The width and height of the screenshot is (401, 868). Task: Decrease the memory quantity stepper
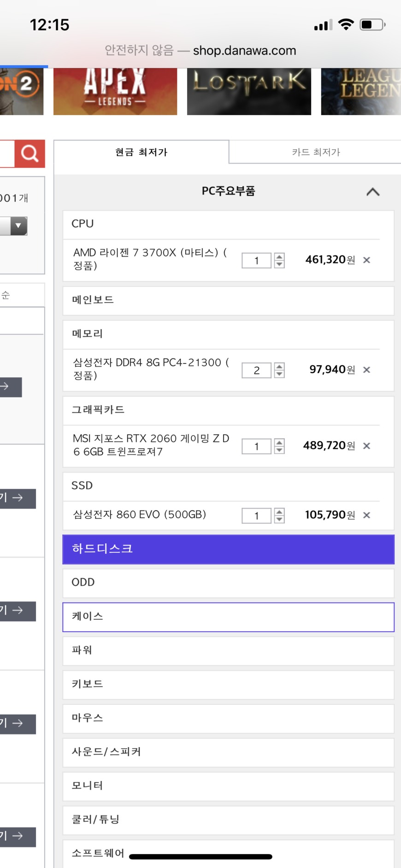tap(279, 374)
